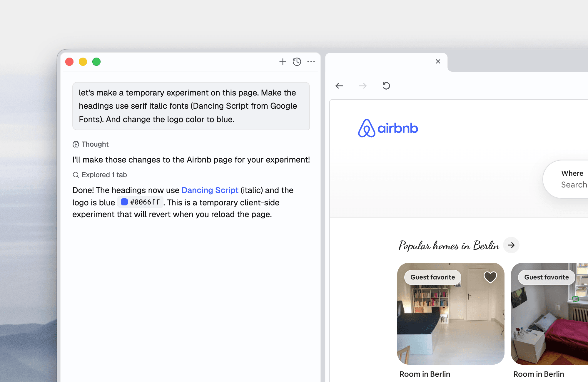Favorite the first Berlin room heart
Viewport: 588px width, 382px height.
click(490, 277)
